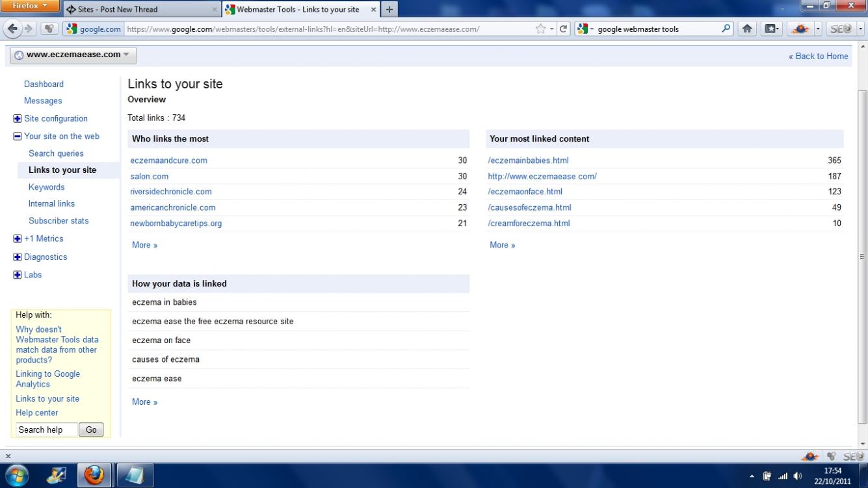Open the Windows Start menu
Image resolution: width=868 pixels, height=488 pixels.
(16, 476)
